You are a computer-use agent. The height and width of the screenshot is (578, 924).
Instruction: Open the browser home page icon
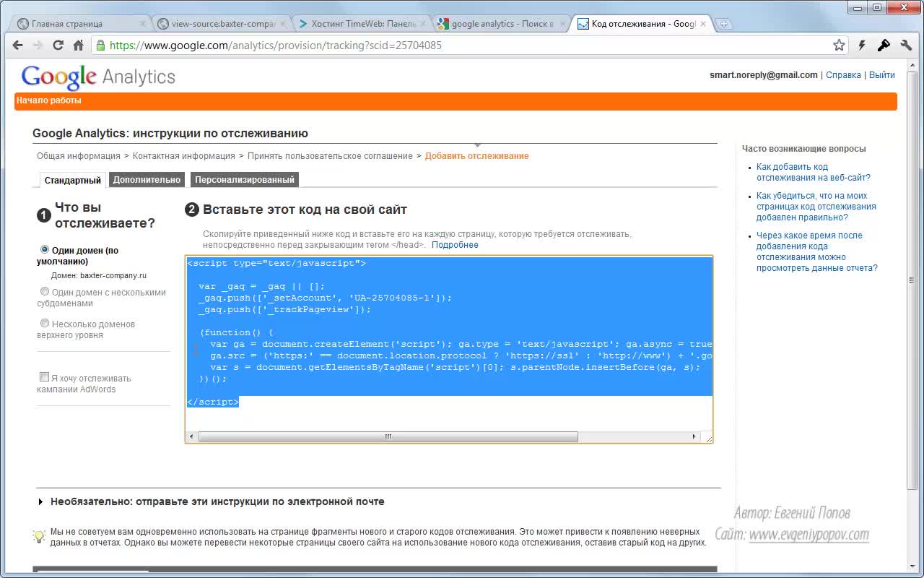79,45
